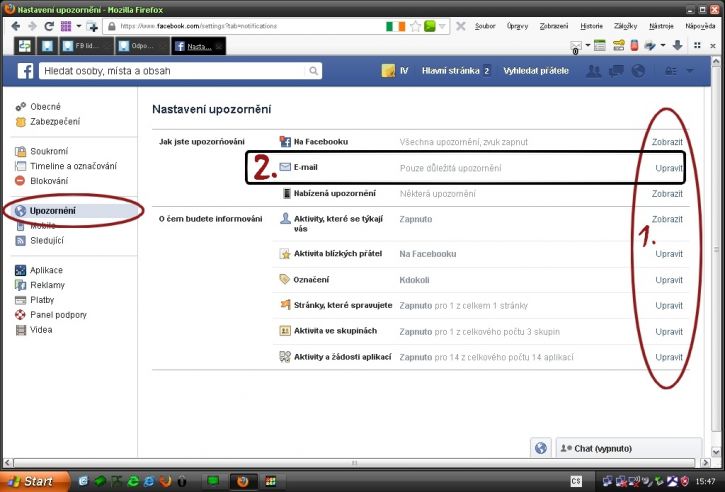Open the Chat (vypnuto) bar
Screen dimensions: 725x492
pos(629,448)
